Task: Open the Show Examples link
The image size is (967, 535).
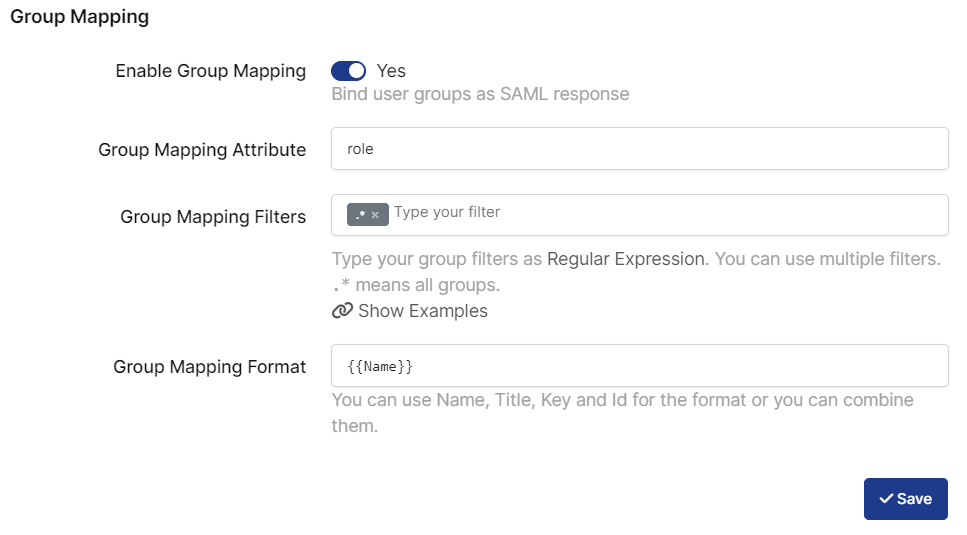Action: (422, 311)
